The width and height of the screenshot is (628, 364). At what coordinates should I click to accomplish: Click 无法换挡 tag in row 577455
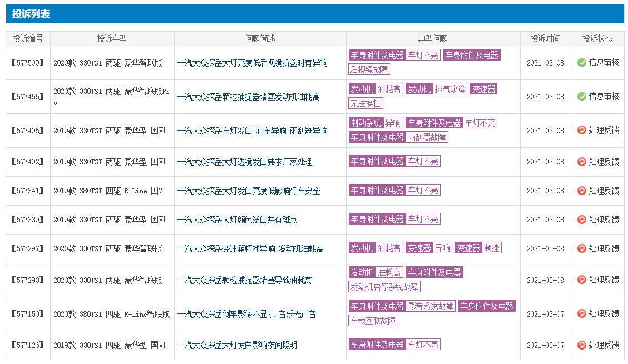click(x=365, y=103)
